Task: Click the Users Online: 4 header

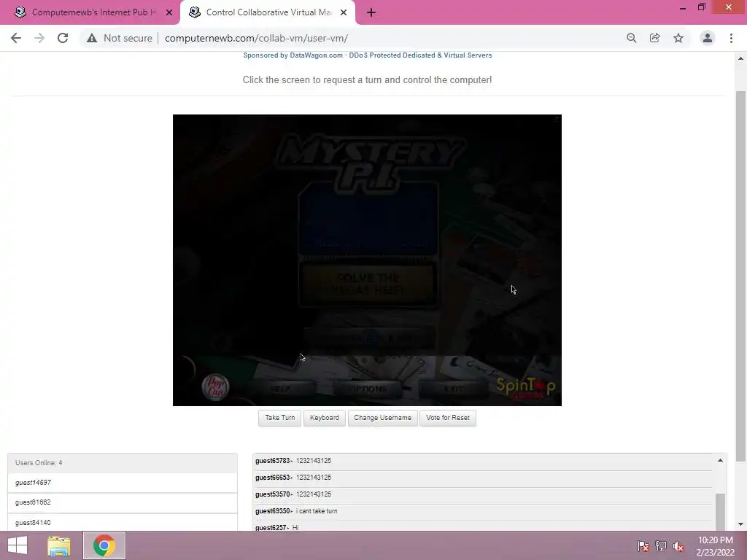Action: (x=123, y=463)
